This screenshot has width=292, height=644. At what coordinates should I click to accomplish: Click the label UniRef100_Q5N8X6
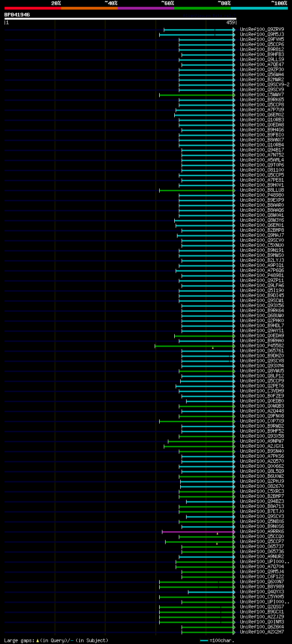262,521
